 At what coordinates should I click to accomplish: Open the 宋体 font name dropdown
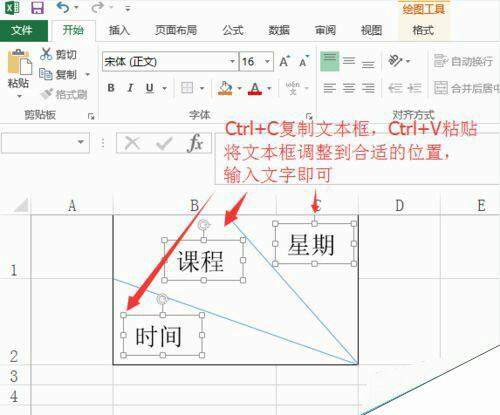coord(232,61)
